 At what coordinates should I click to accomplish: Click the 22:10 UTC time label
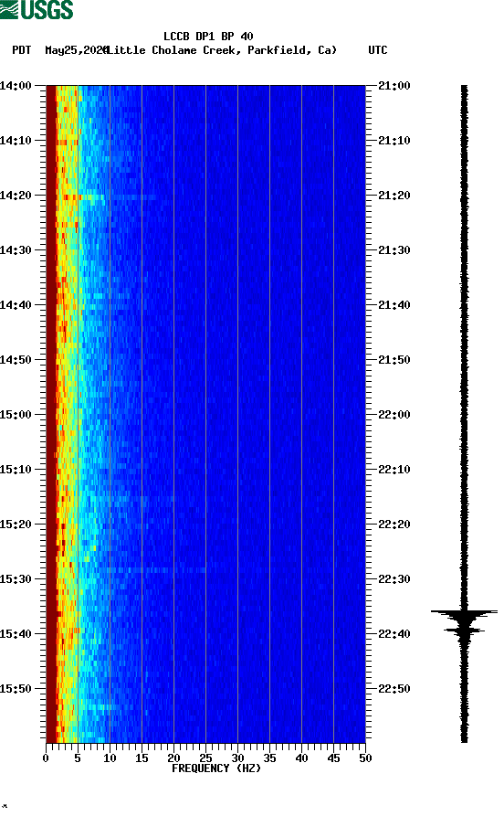click(x=394, y=470)
